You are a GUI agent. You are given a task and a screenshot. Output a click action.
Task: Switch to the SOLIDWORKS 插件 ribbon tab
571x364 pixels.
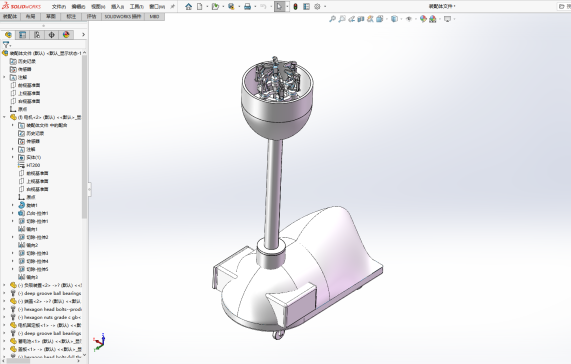click(123, 16)
